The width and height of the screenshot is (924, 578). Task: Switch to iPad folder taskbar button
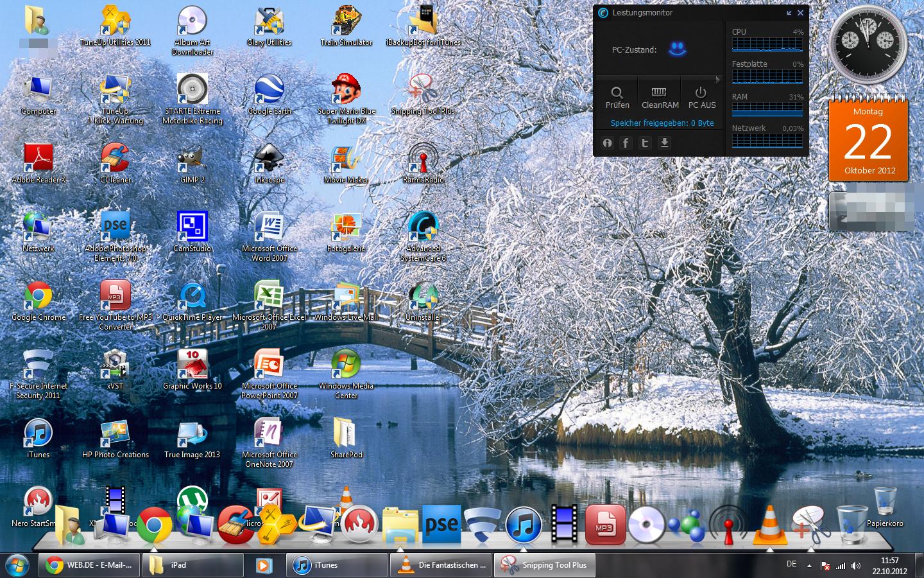click(x=193, y=565)
